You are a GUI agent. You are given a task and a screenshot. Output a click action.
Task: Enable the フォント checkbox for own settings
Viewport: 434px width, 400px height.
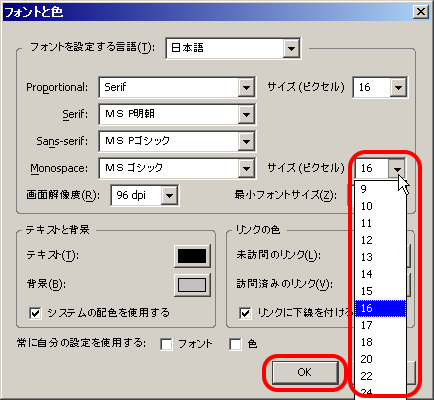click(166, 344)
